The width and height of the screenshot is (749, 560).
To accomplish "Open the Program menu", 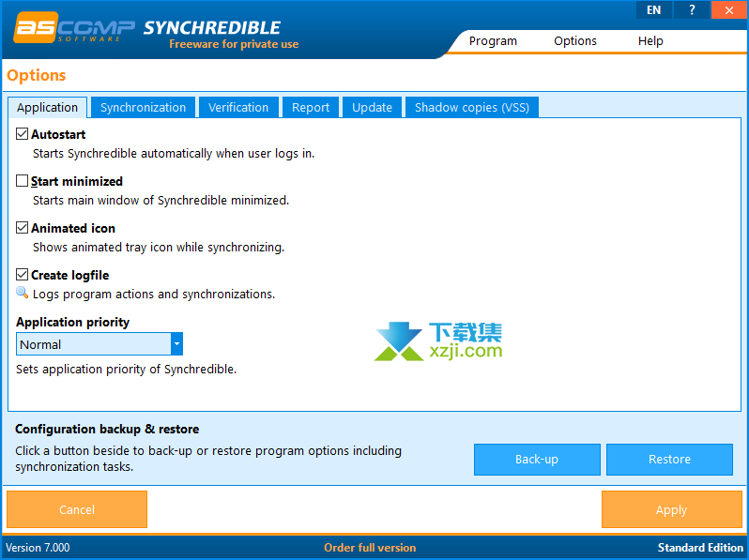I will (x=493, y=41).
